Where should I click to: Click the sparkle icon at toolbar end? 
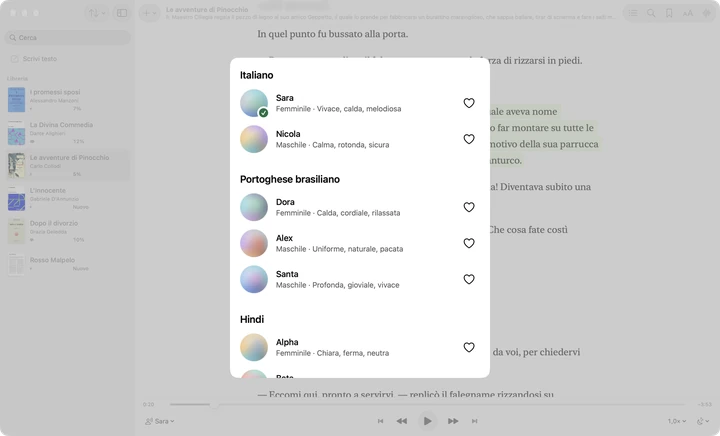[x=706, y=13]
